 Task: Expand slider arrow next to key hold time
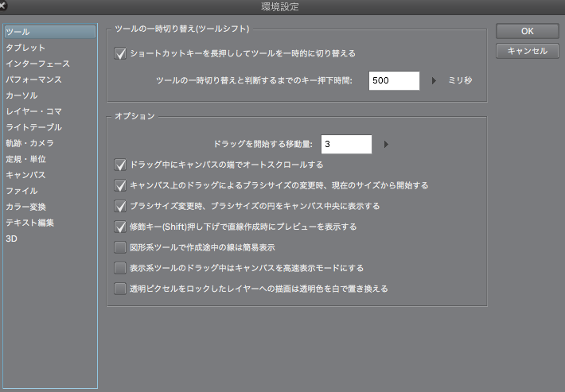coord(434,81)
